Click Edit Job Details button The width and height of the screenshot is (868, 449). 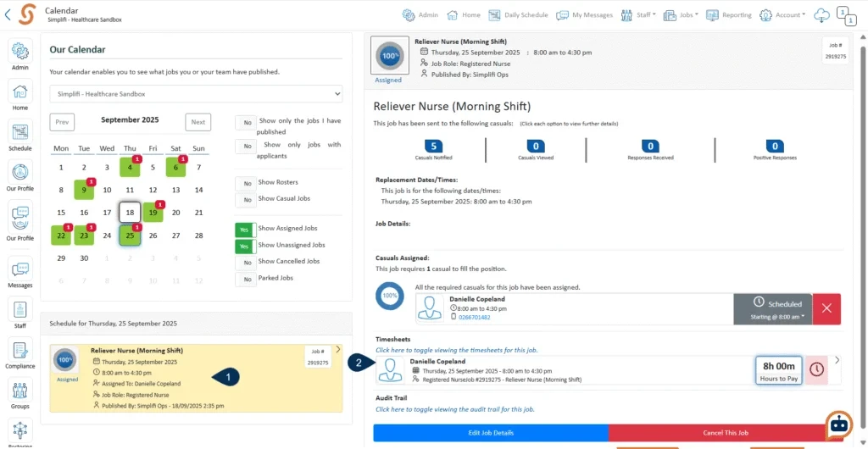point(491,432)
